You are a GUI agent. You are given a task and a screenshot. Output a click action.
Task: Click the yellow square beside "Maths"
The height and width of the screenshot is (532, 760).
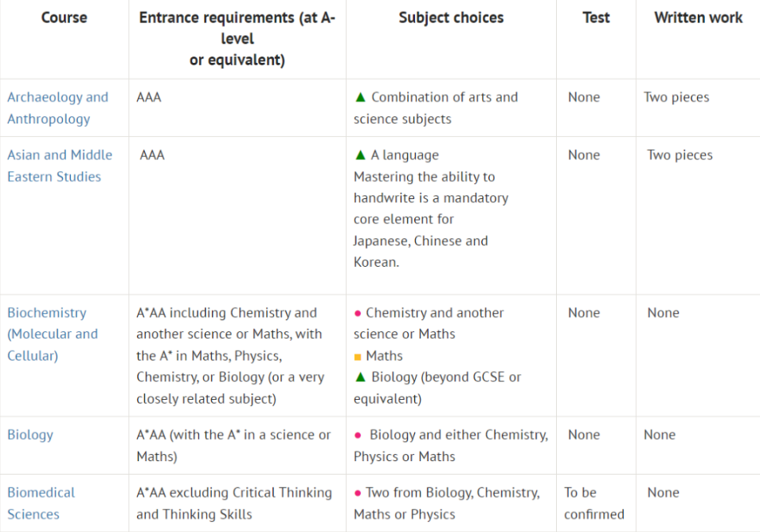point(358,357)
